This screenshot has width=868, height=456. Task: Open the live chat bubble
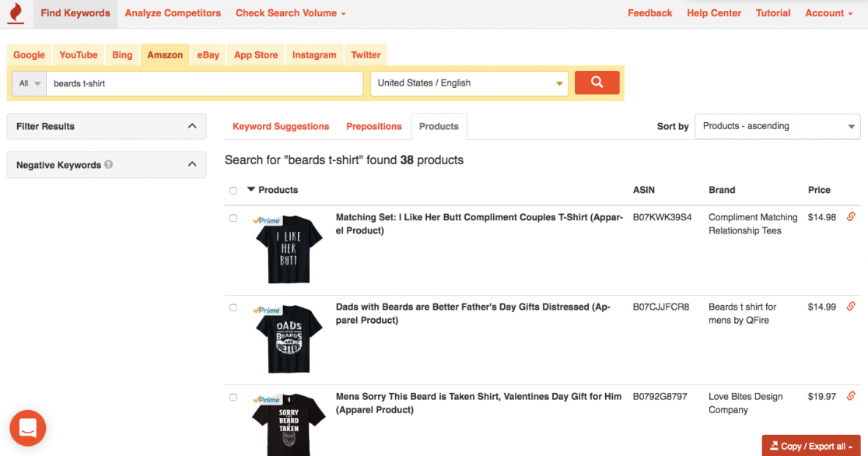click(x=27, y=428)
